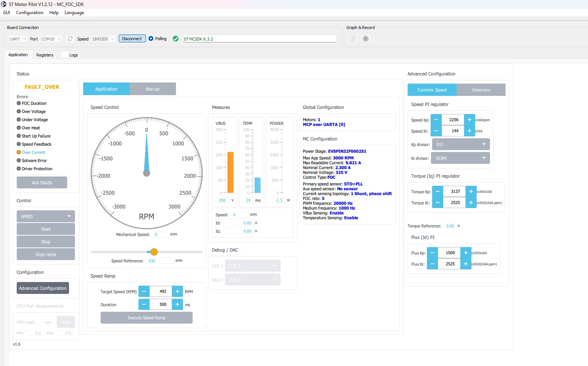Image resolution: width=588 pixels, height=366 pixels.
Task: Toggle the Polling radio button
Action: pyautogui.click(x=151, y=39)
